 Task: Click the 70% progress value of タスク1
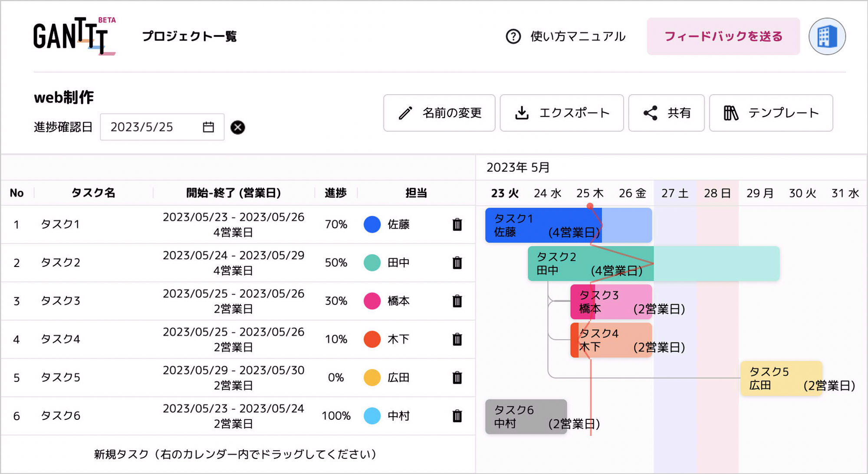[x=336, y=224]
